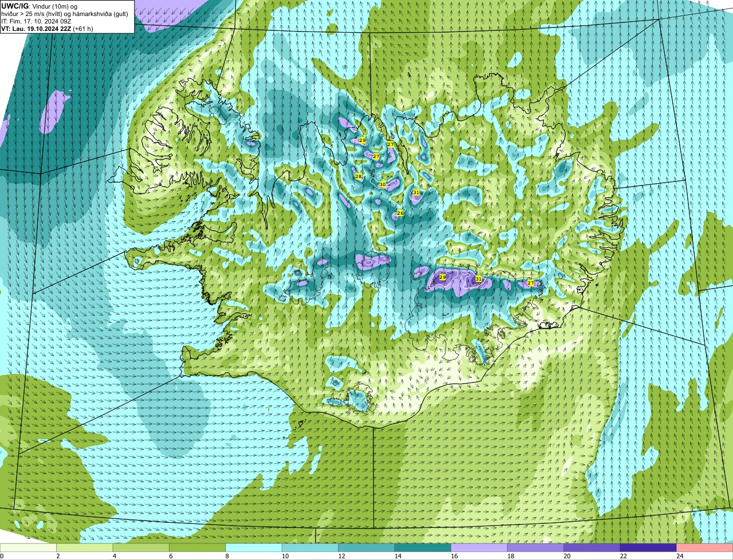The width and height of the screenshot is (733, 560).
Task: Click the title line "UWC/IG: Vindur (10m) og"
Action: point(40,6)
